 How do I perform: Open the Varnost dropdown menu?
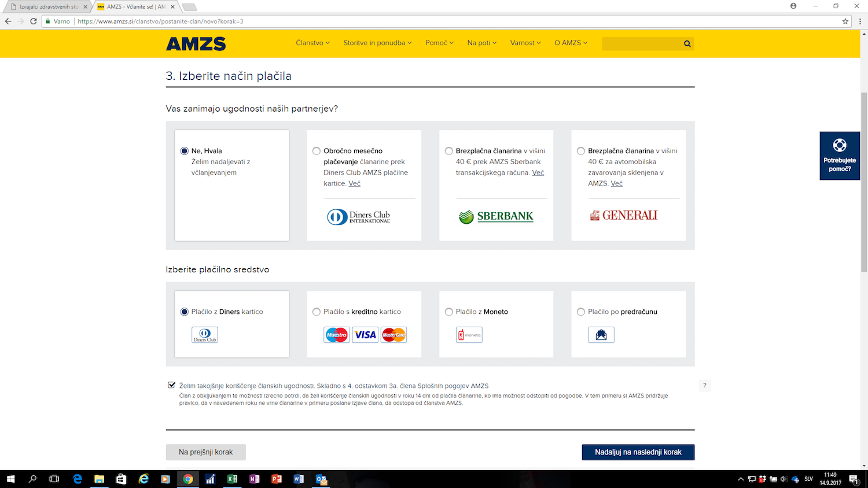(x=525, y=43)
